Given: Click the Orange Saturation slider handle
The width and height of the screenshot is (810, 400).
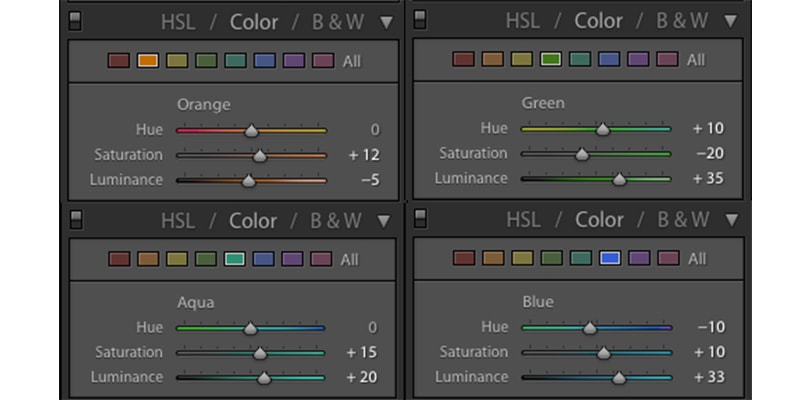Looking at the screenshot, I should tap(259, 156).
